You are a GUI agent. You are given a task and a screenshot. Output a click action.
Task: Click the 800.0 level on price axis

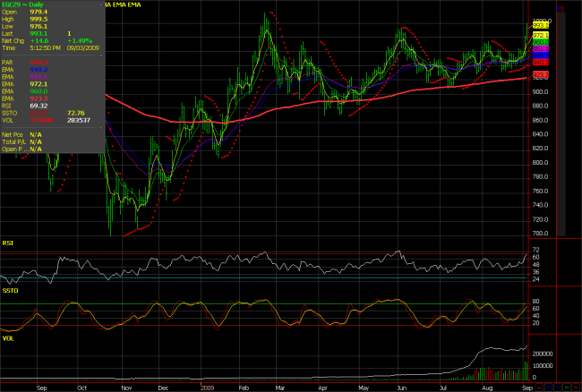(x=541, y=163)
